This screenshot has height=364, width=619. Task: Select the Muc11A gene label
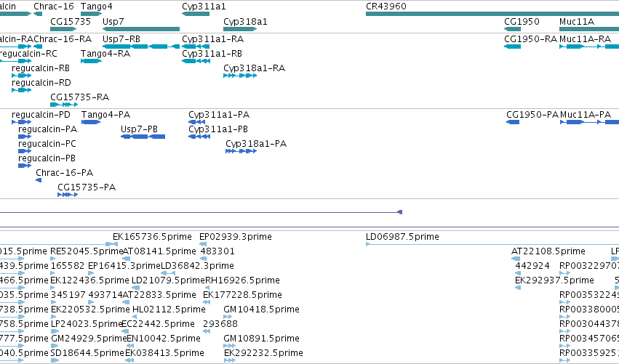pos(576,21)
